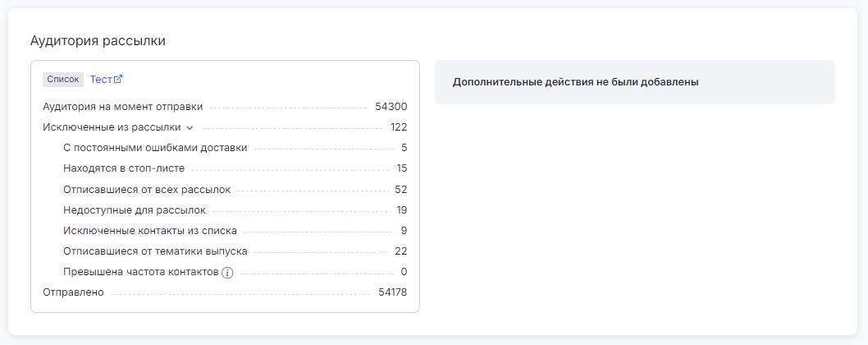Select Находятся в стоп-листе row label

click(124, 168)
